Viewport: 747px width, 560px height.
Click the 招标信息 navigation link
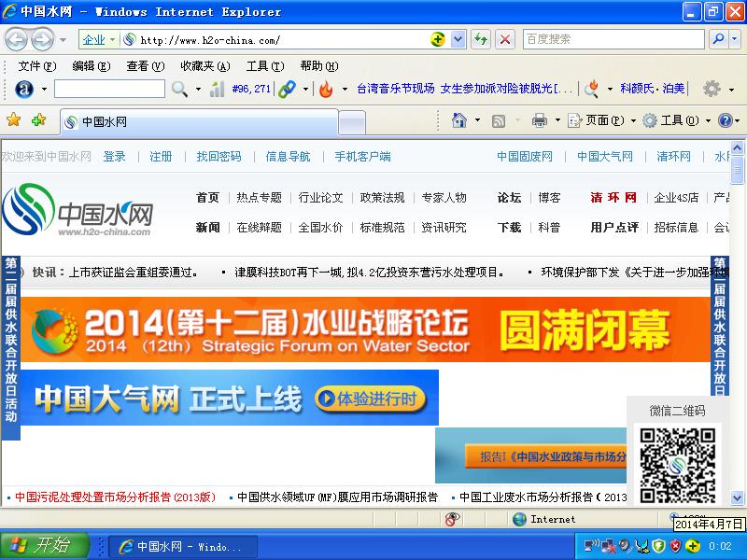click(676, 228)
